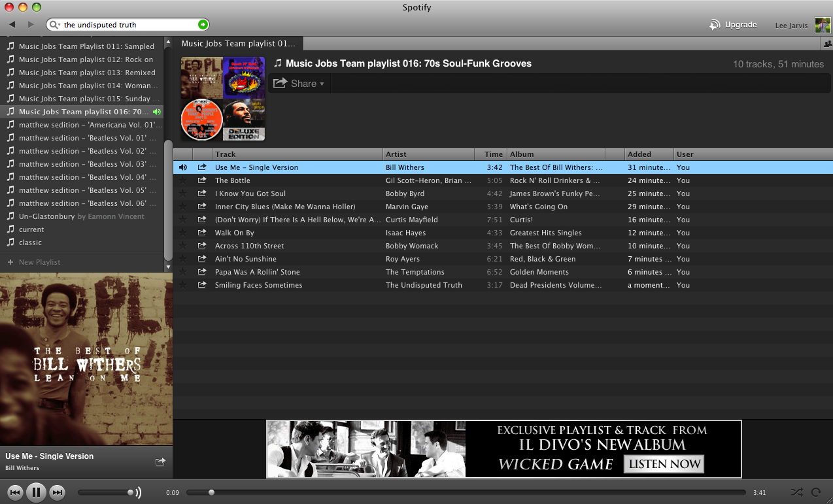The image size is (833, 504).
Task: Share the track Smiling Faces Sometimes
Action: coord(202,285)
